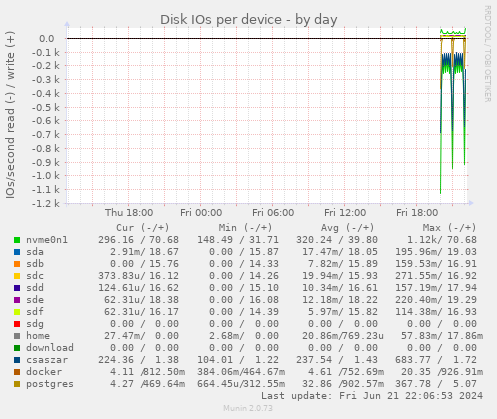Image resolution: width=497 pixels, height=419 pixels.
Task: Click the 'Cur (-/+)' column header
Action: (143, 228)
